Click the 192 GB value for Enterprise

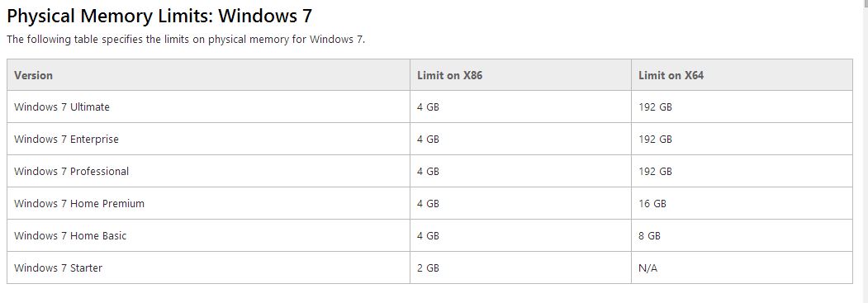[x=655, y=140]
